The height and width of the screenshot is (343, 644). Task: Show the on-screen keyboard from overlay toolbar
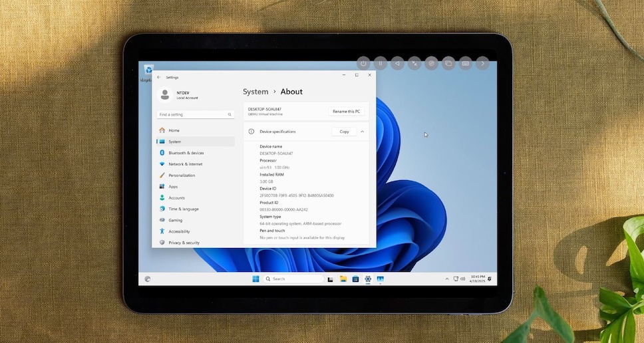click(466, 64)
